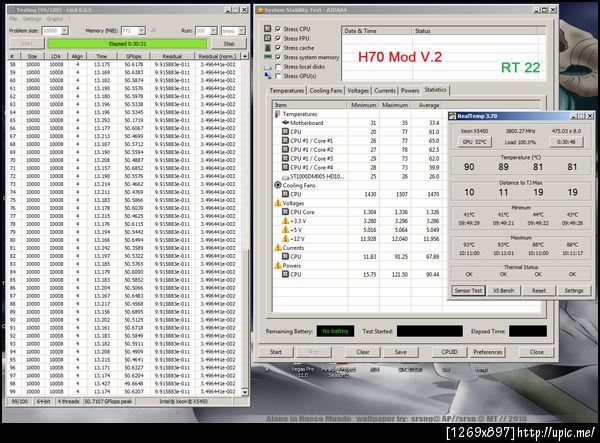Uncheck the Stress cache checkbox
Image resolution: width=600 pixels, height=443 pixels.
click(278, 48)
